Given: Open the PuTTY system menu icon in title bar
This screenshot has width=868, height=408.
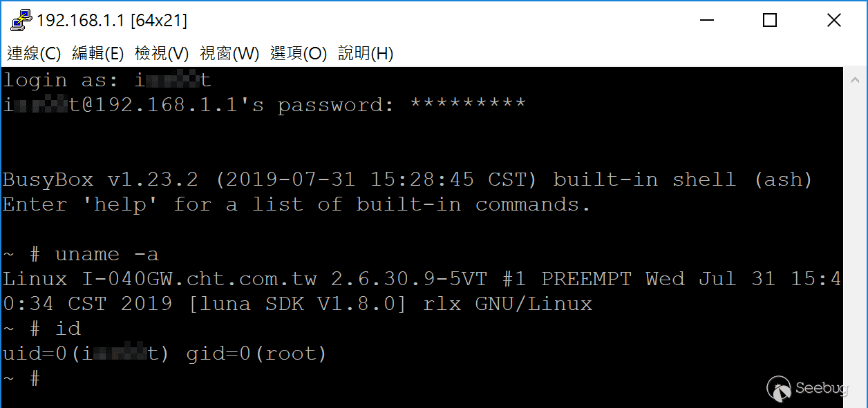Looking at the screenshot, I should (21, 21).
